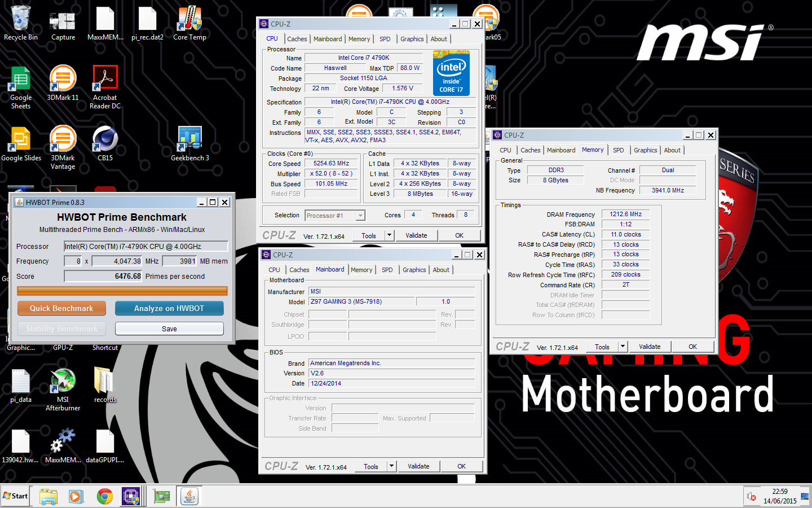This screenshot has height=508, width=812.
Task: Click frequency value 4,047.38 field
Action: pyautogui.click(x=117, y=261)
